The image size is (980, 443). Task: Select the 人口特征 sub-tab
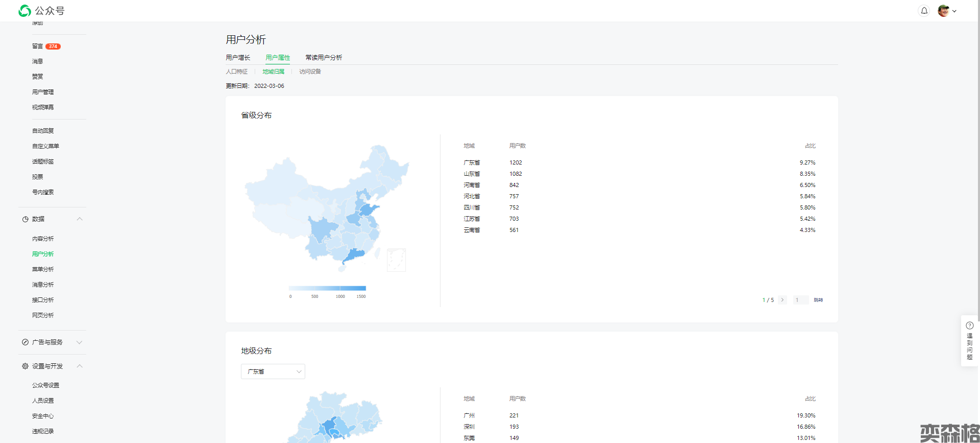click(x=237, y=72)
